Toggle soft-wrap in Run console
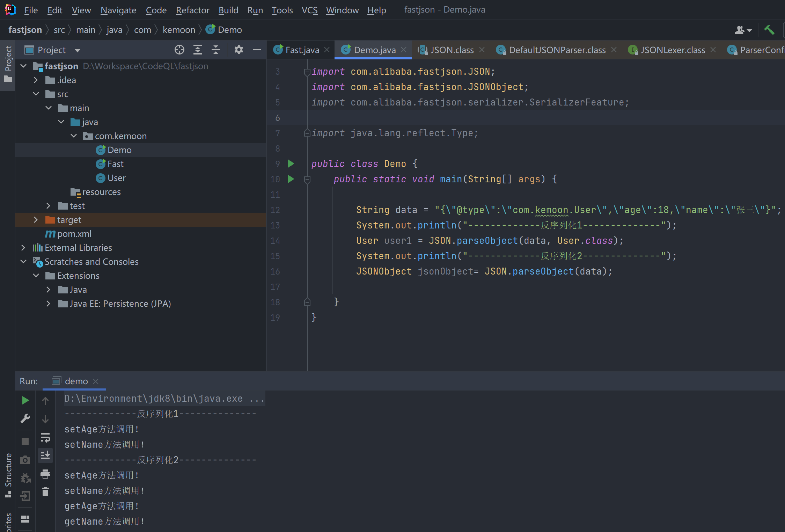The height and width of the screenshot is (532, 785). [x=45, y=437]
